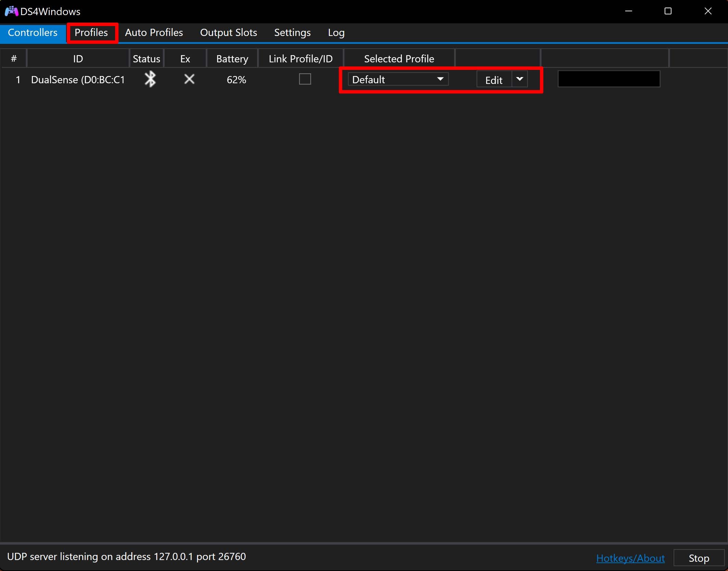Image resolution: width=728 pixels, height=571 pixels.
Task: Click the DualSense controller ID text
Action: pos(78,80)
